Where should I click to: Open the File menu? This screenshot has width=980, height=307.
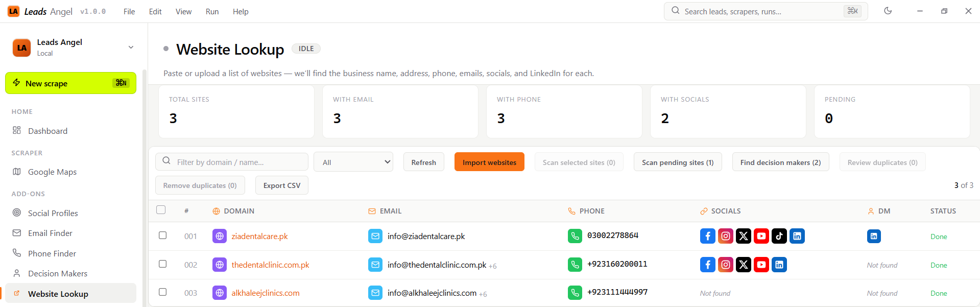click(129, 11)
